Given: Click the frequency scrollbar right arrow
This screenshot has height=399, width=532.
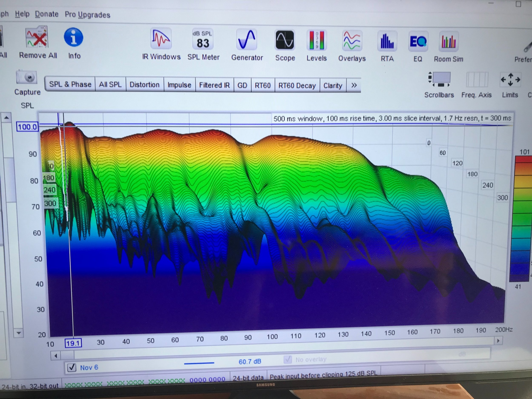Looking at the screenshot, I should (x=498, y=340).
